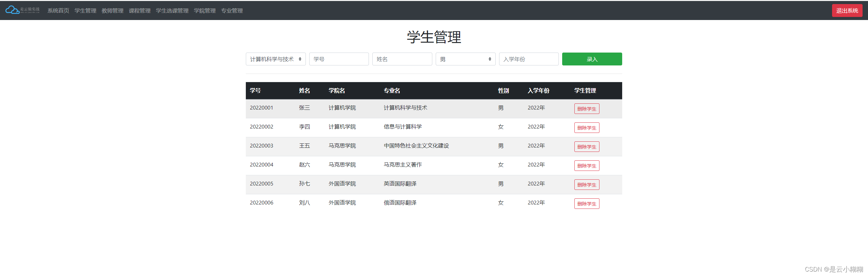Click major cell 信息与计算科学
The width and height of the screenshot is (868, 276).
[403, 127]
